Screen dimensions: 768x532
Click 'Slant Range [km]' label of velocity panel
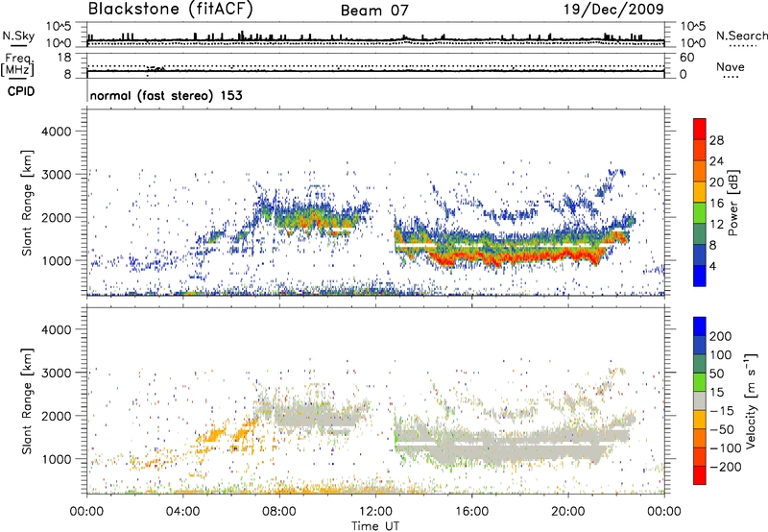pyautogui.click(x=27, y=400)
